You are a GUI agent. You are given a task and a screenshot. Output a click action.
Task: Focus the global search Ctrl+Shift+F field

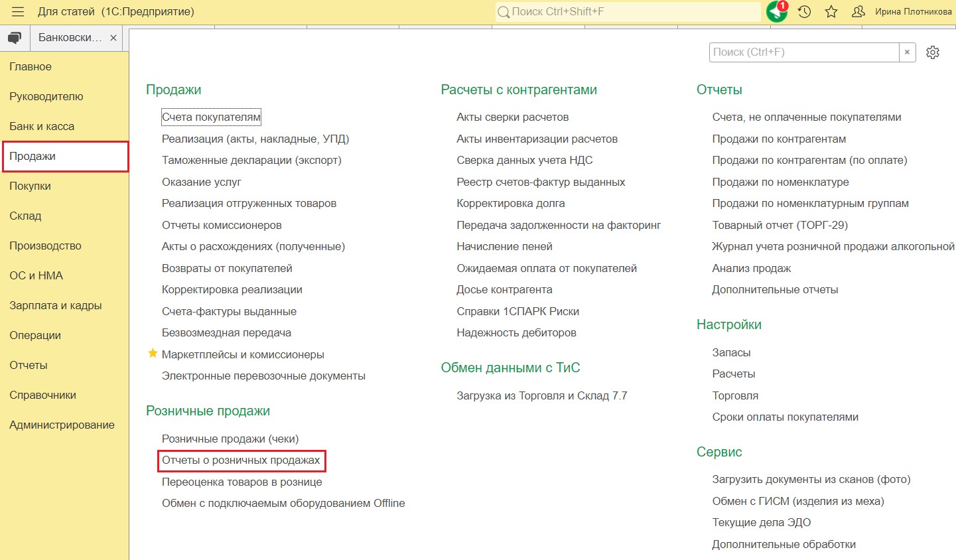[628, 12]
